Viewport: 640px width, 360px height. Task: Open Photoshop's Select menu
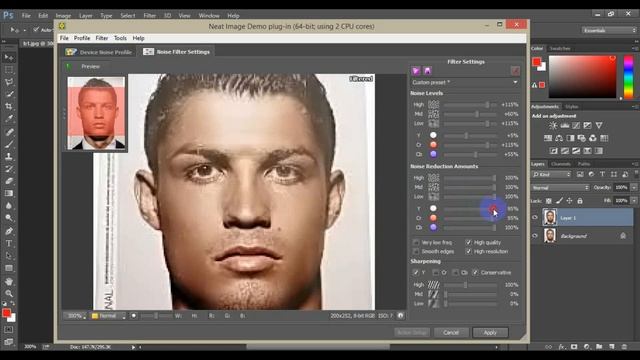[x=128, y=16]
